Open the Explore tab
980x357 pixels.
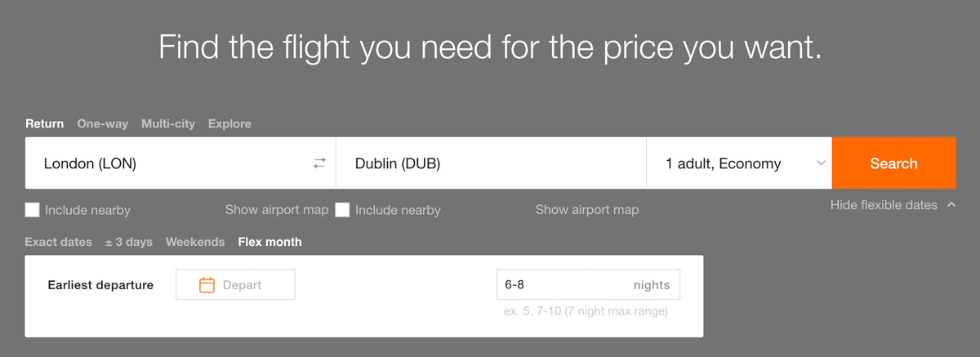(229, 124)
